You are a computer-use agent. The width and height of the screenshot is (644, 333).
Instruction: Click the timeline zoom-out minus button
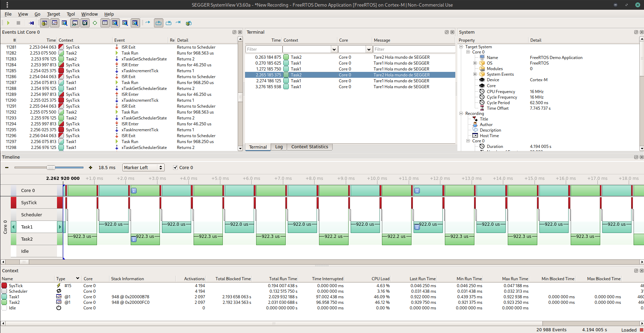tap(7, 167)
